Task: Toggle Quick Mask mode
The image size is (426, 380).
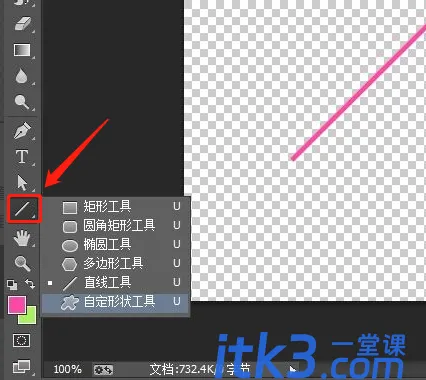Action: pyautogui.click(x=22, y=340)
